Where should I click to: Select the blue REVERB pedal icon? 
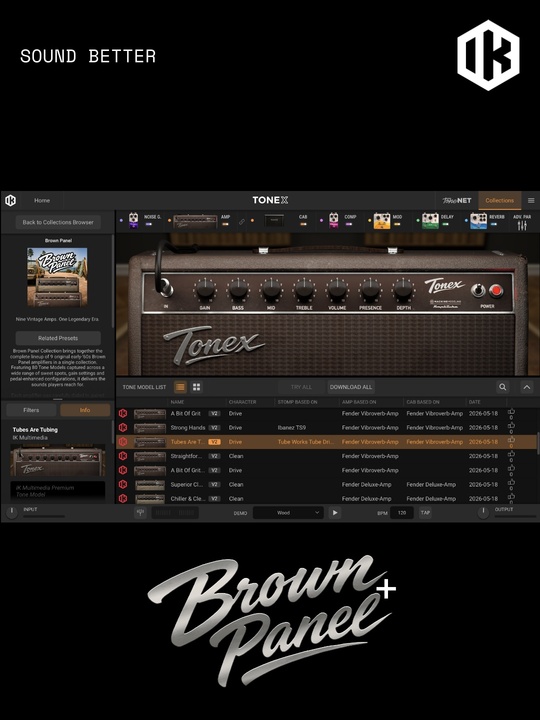pos(478,221)
